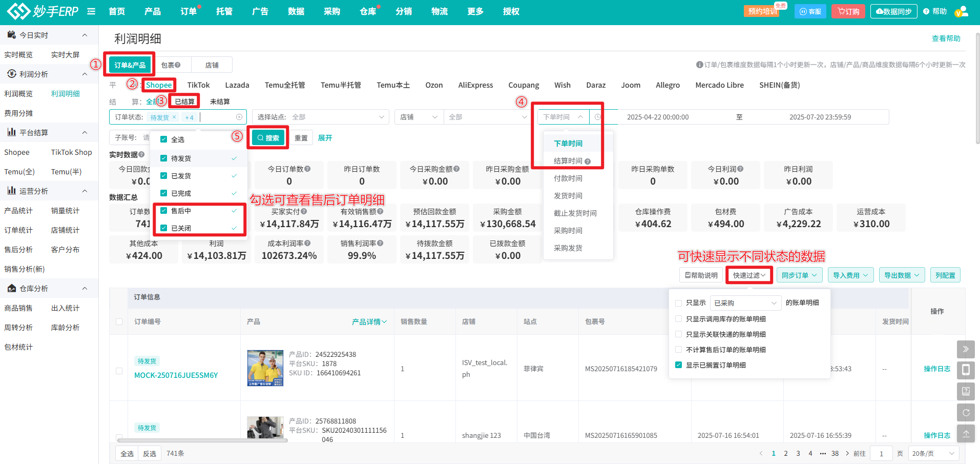Click the mobile phone floating icon

[966, 370]
